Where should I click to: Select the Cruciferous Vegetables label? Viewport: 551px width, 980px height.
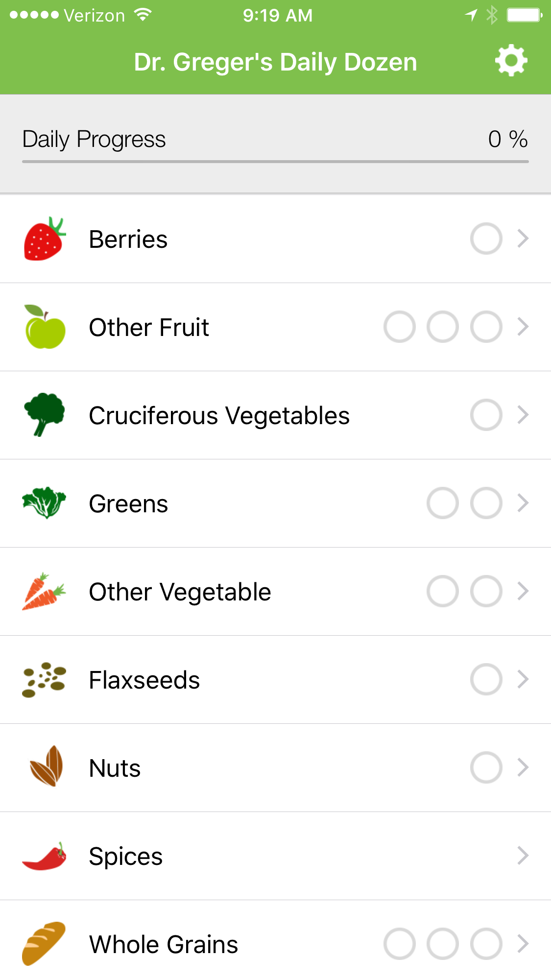click(219, 416)
